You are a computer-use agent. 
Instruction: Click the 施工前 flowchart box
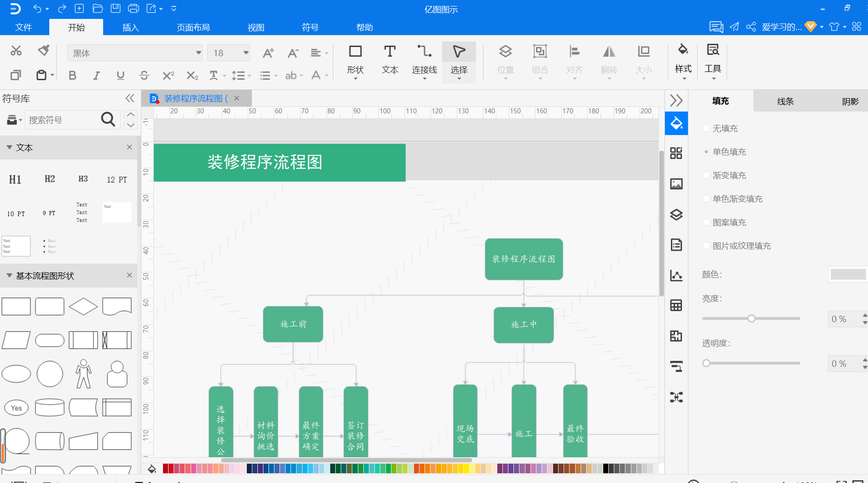point(293,324)
